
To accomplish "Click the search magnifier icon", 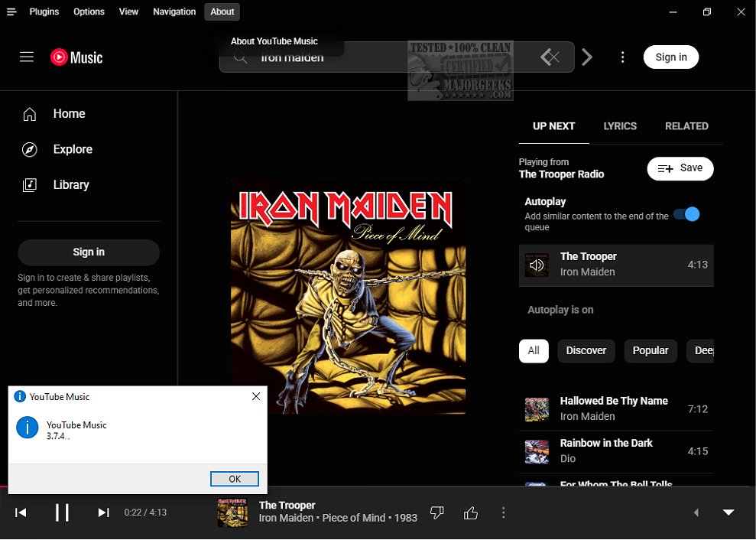I will coord(240,58).
